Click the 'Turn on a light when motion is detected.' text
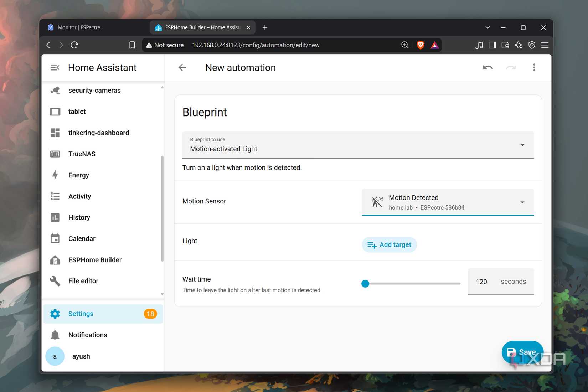This screenshot has width=588, height=392. pos(242,167)
